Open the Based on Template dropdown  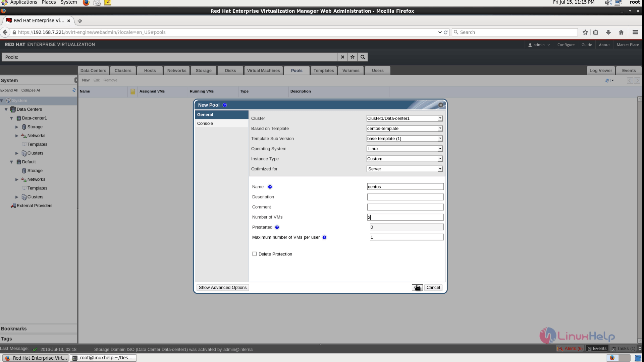click(405, 128)
